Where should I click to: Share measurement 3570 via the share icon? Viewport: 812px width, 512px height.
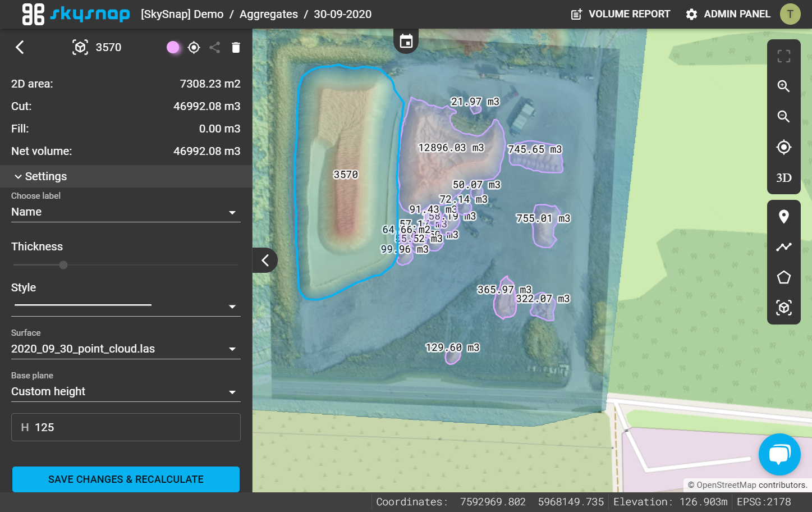214,47
